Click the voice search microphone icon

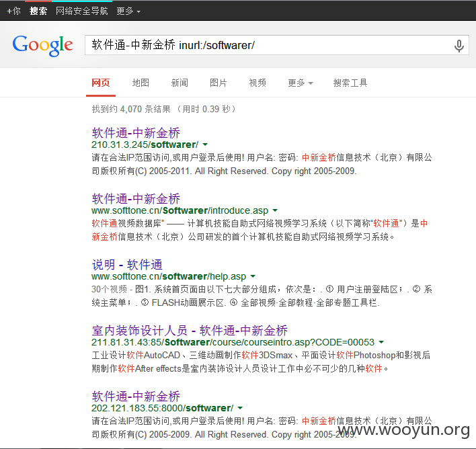click(x=459, y=46)
